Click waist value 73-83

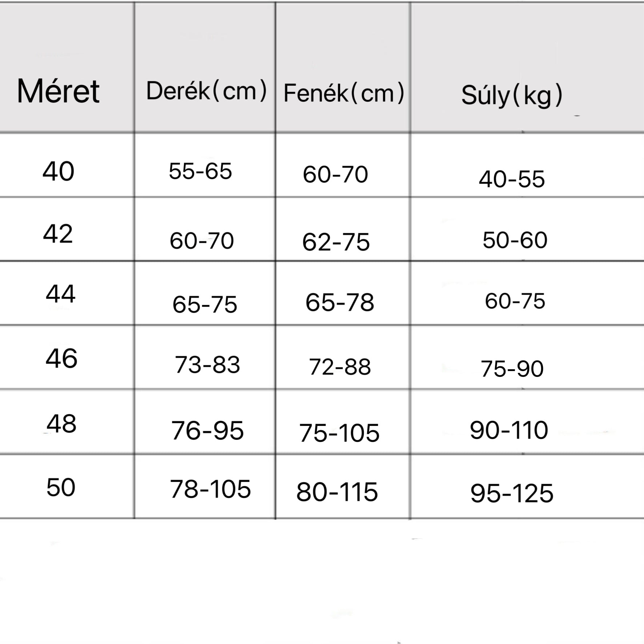pos(207,365)
